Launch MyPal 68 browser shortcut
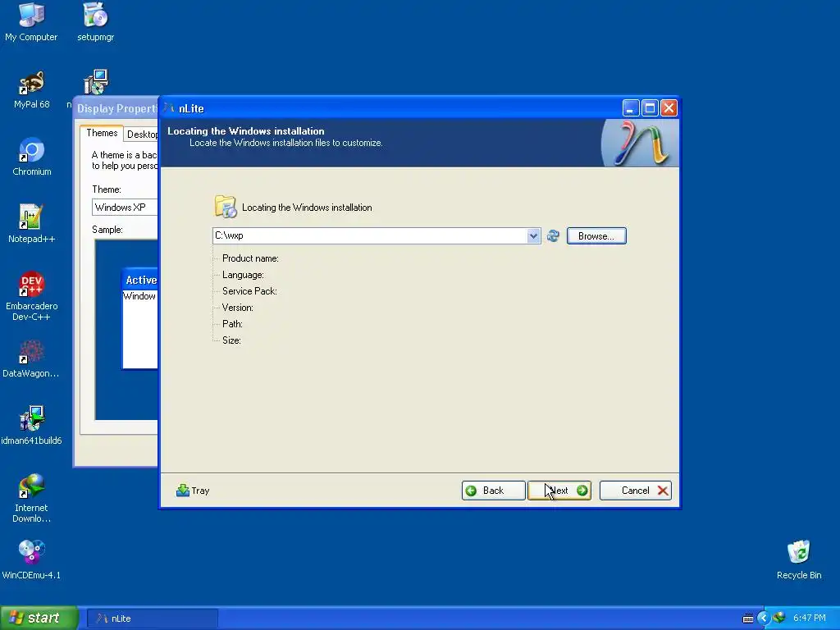The image size is (840, 630). tap(32, 89)
